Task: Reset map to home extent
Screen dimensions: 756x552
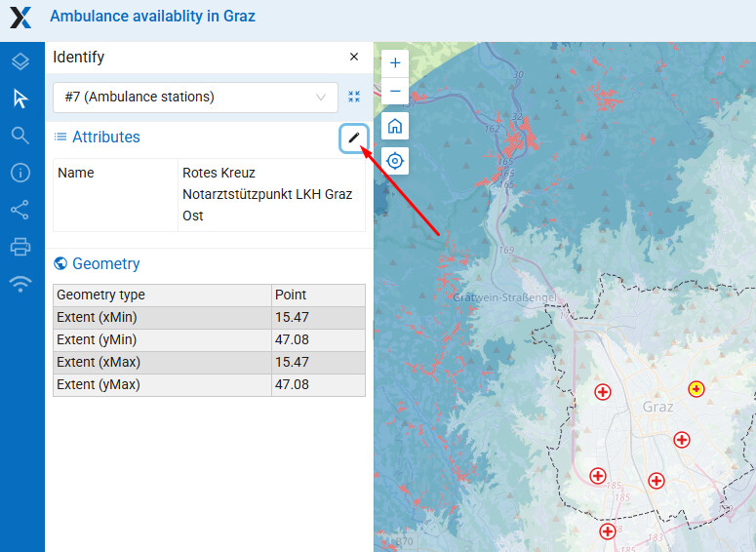Action: coord(395,126)
